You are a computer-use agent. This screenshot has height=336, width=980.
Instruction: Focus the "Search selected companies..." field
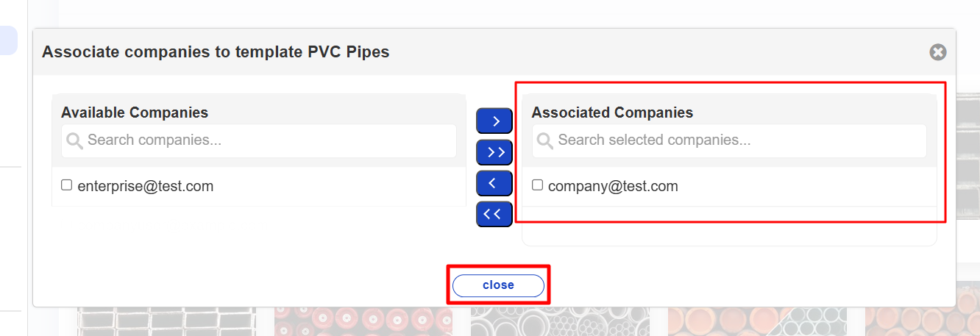(x=736, y=140)
